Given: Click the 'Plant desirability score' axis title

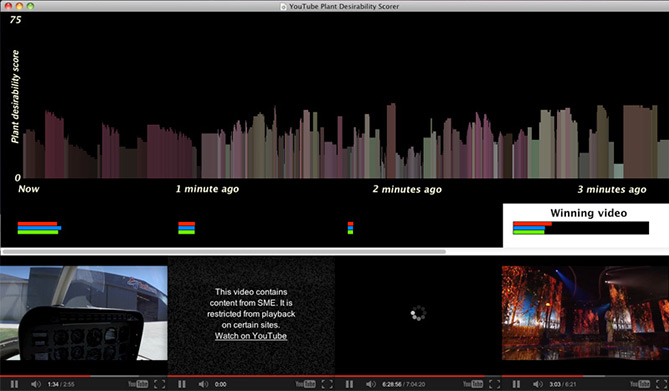Looking at the screenshot, I should pos(15,96).
